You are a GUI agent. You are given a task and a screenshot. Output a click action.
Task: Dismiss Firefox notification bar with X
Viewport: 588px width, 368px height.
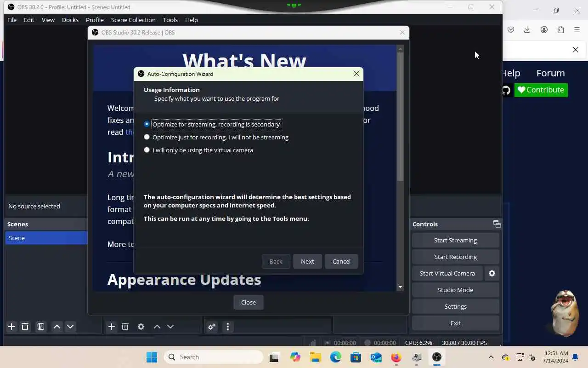pos(575,50)
